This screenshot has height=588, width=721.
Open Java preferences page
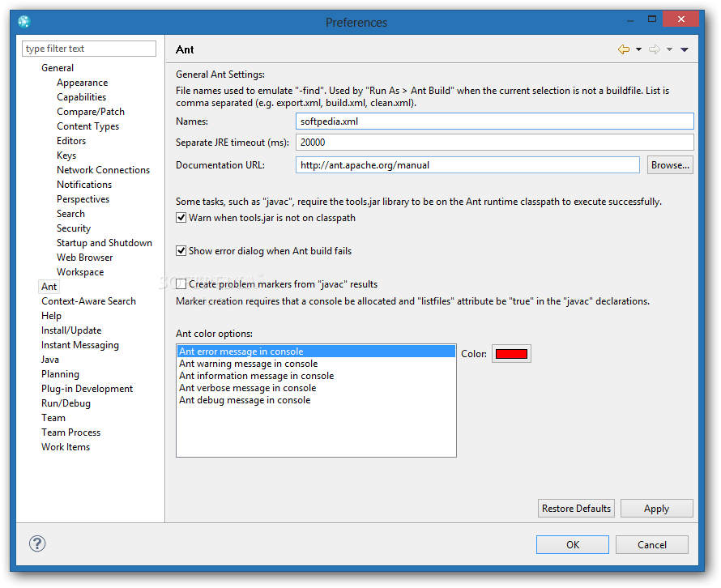point(49,360)
